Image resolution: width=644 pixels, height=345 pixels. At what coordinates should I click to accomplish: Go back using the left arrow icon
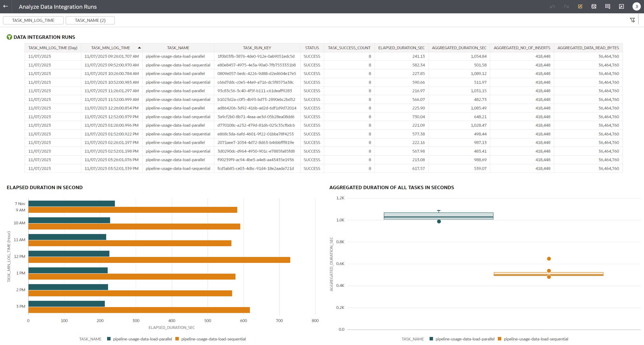point(6,6)
